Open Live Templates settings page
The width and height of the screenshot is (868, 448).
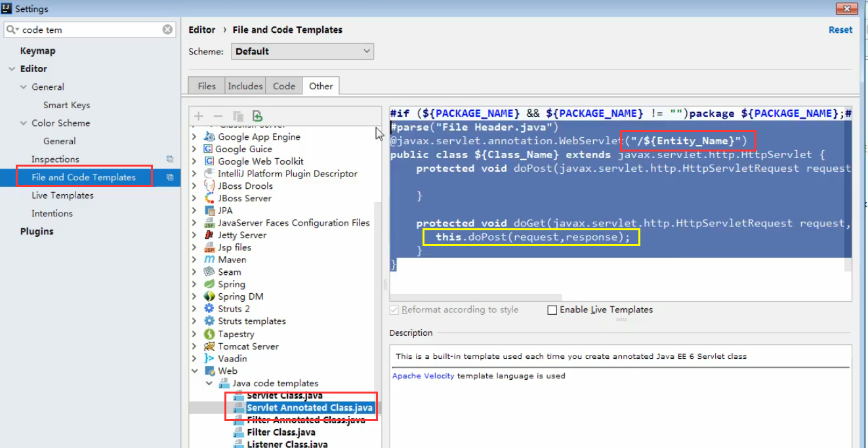[x=63, y=195]
